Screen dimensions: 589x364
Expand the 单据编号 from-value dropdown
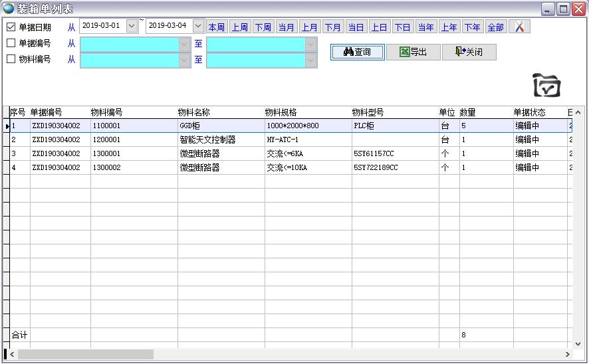tap(184, 44)
